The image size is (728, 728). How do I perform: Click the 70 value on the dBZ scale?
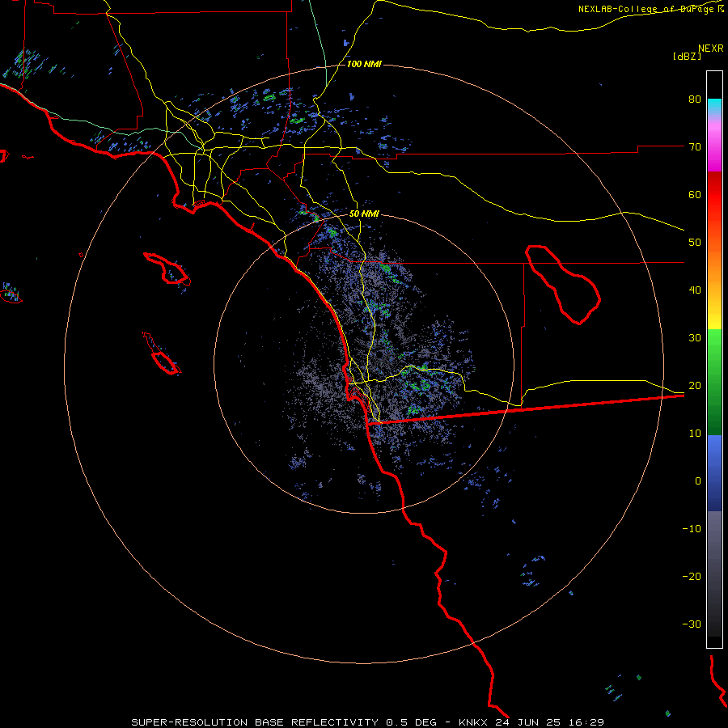point(695,146)
